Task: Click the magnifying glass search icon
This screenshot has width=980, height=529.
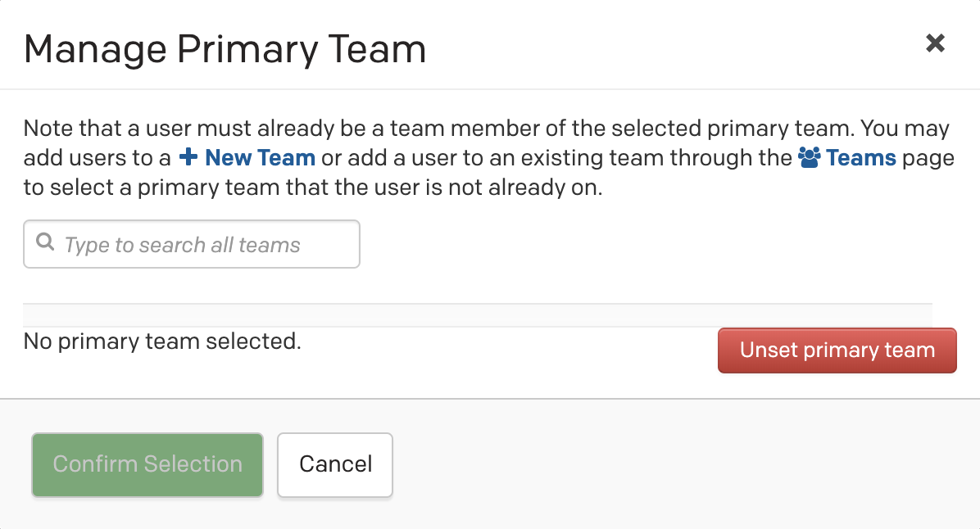Action: 46,243
